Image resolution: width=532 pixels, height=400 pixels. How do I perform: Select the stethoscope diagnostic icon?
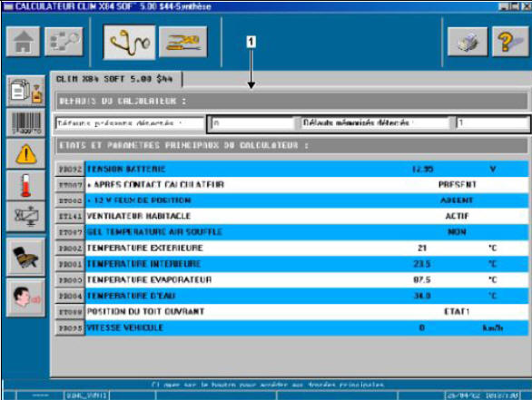(129, 43)
